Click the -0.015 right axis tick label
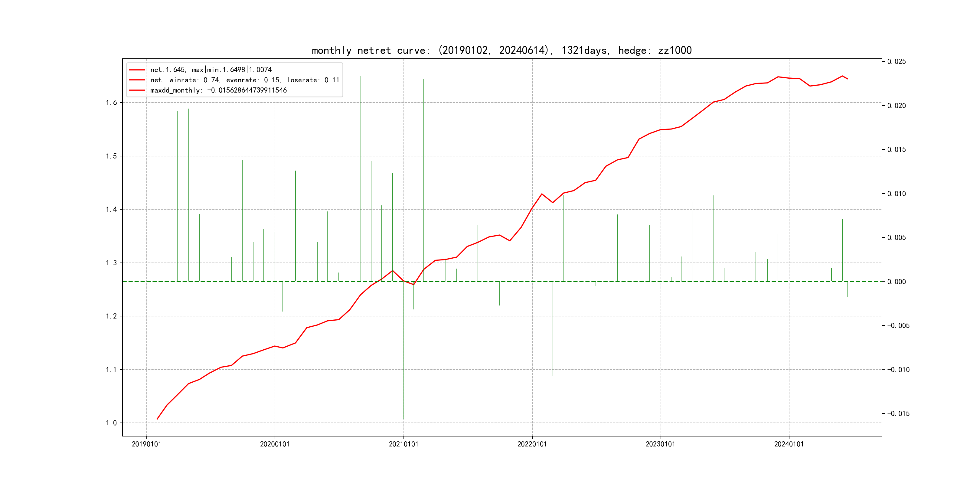This screenshot has width=980, height=490. point(898,413)
